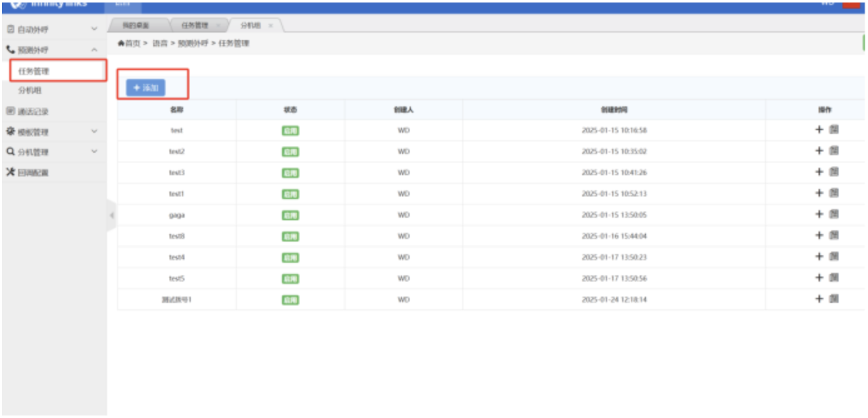Click the 启用 status badge for gaga
This screenshot has height=418, width=868.
[x=290, y=215]
